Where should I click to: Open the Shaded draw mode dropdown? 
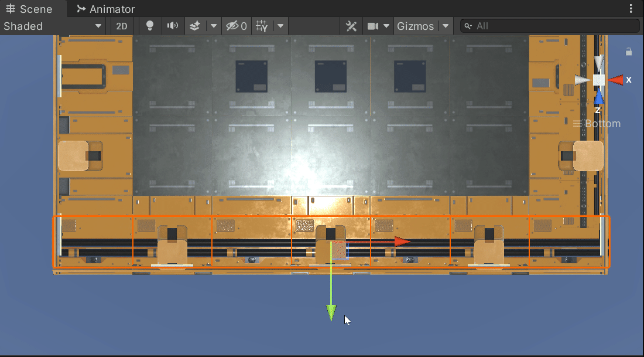pos(53,26)
